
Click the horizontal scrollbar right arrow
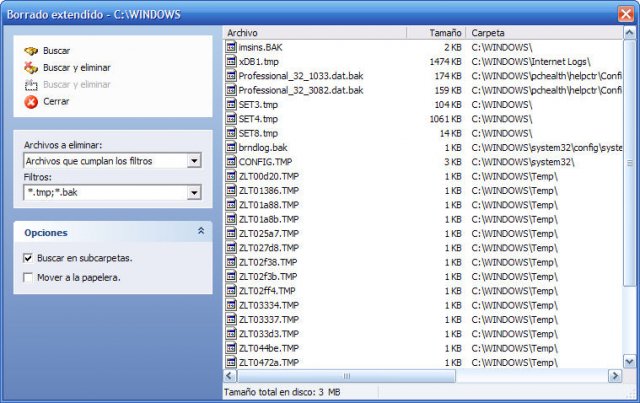(x=615, y=376)
